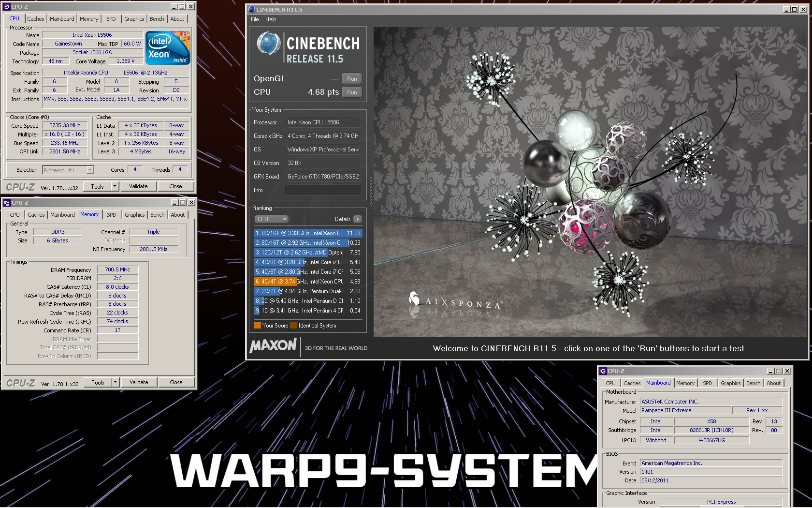Open the Processor #1 selection dropdown
The height and width of the screenshot is (508, 812).
[x=90, y=170]
